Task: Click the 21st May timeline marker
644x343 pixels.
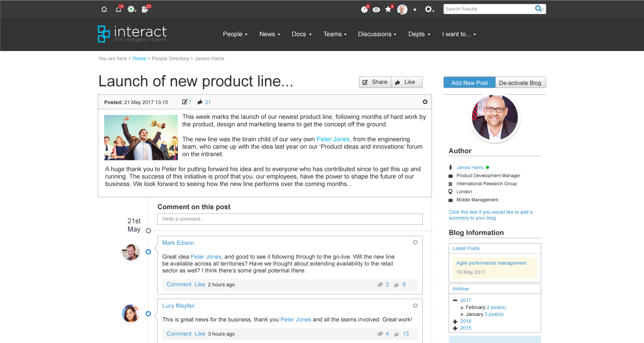Action: pyautogui.click(x=148, y=231)
